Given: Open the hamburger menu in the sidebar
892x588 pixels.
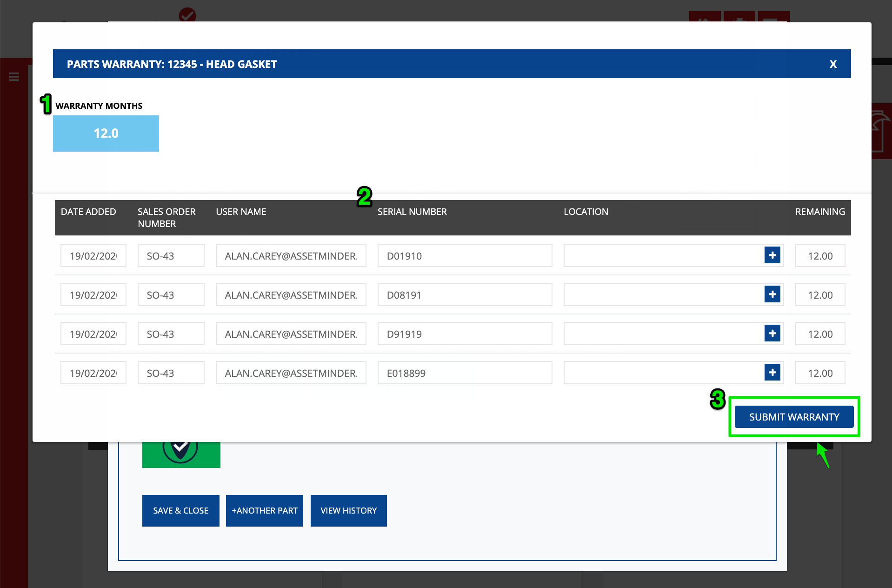Looking at the screenshot, I should (x=14, y=77).
